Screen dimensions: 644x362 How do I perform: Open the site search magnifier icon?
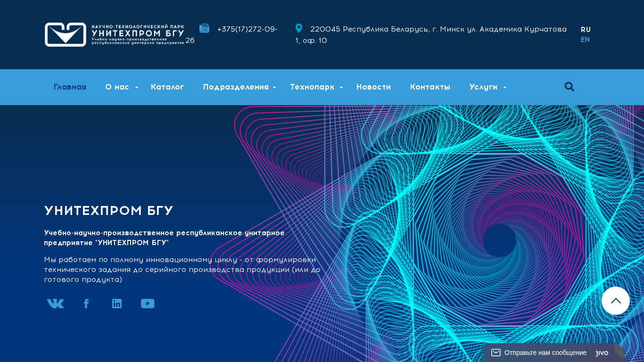pos(570,87)
